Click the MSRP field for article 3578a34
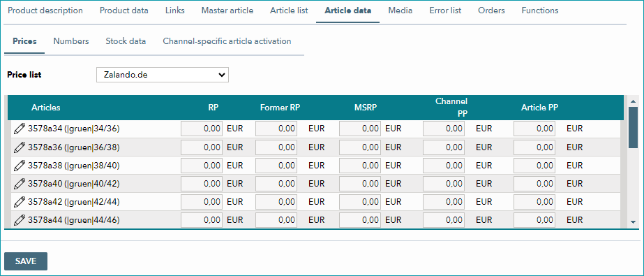 point(360,129)
